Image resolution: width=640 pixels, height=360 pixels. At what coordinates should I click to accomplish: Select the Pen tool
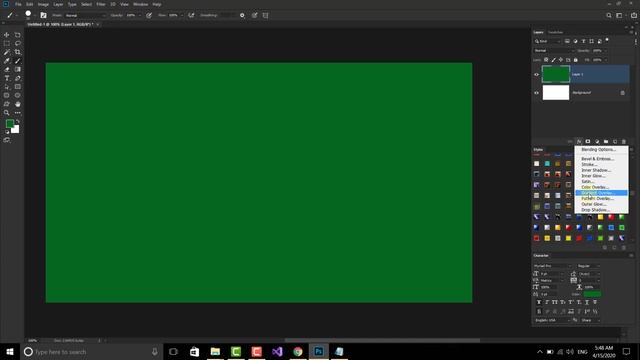pyautogui.click(x=18, y=78)
